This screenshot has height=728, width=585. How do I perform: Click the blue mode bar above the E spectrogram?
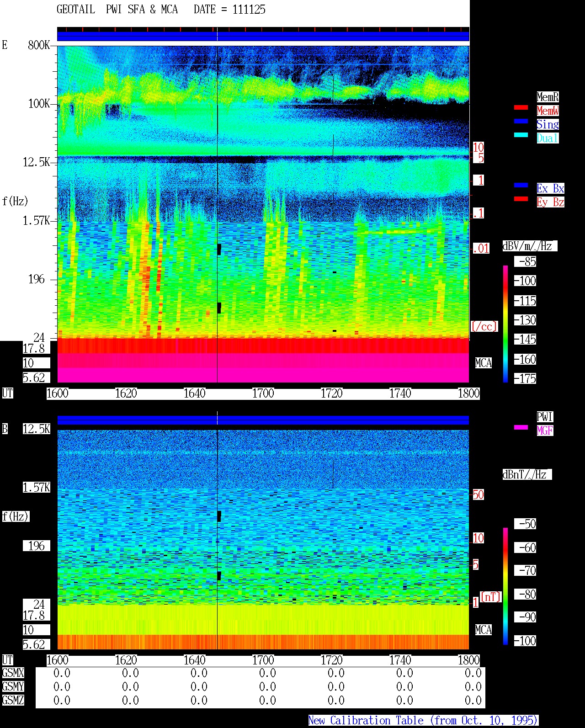click(263, 36)
